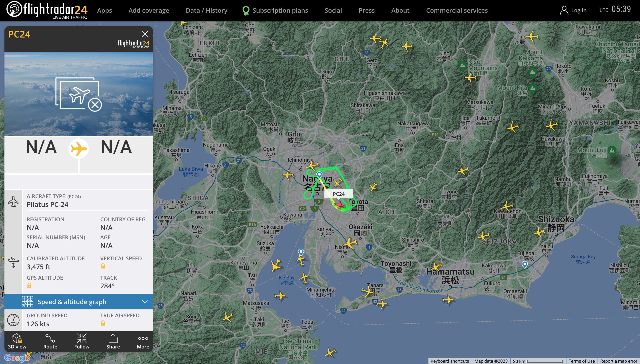Click the locked Vertical Speed padlock

[103, 266]
